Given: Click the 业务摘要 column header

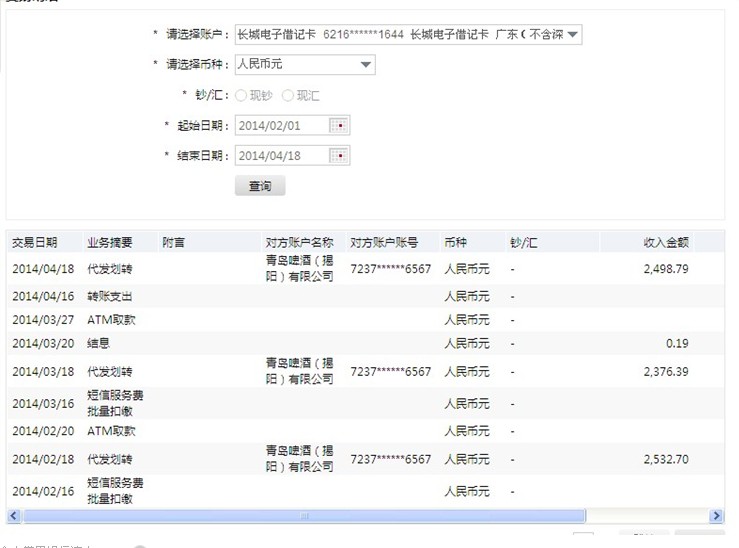Looking at the screenshot, I should [x=110, y=243].
